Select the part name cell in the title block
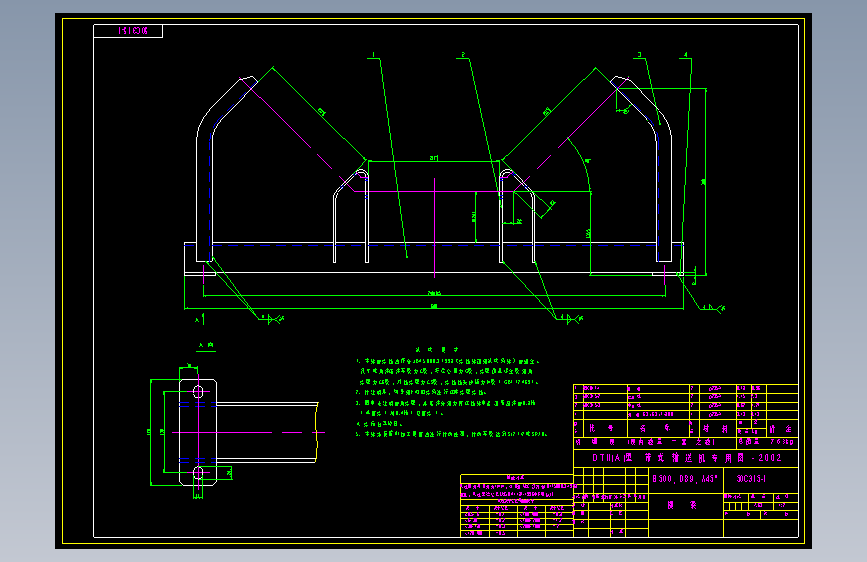Image resolution: width=867 pixels, height=562 pixels. click(685, 506)
